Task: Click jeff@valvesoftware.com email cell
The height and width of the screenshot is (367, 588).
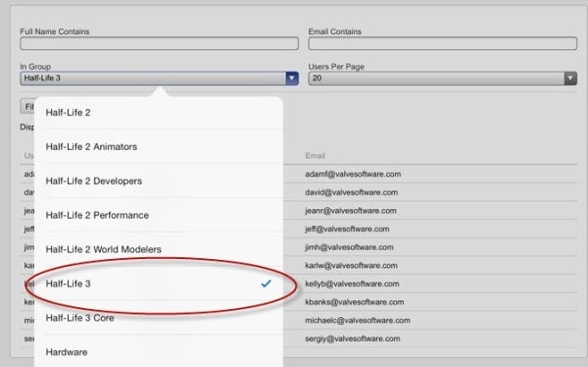Action: (347, 229)
